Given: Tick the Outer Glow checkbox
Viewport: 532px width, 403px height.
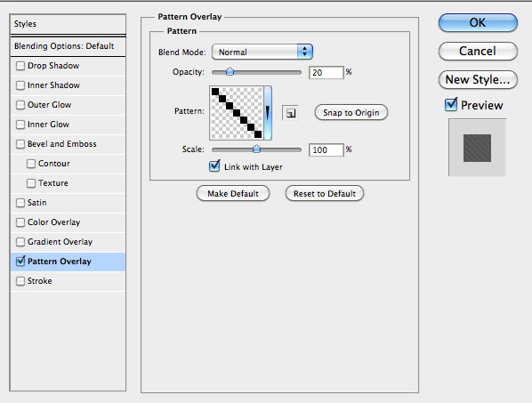Looking at the screenshot, I should 20,105.
